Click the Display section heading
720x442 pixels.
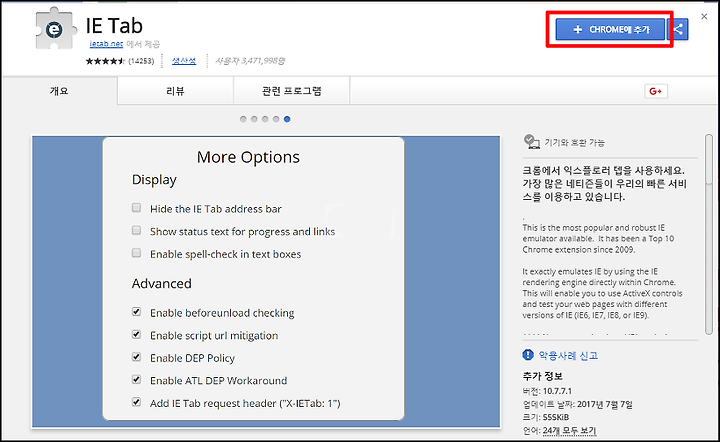click(x=154, y=180)
